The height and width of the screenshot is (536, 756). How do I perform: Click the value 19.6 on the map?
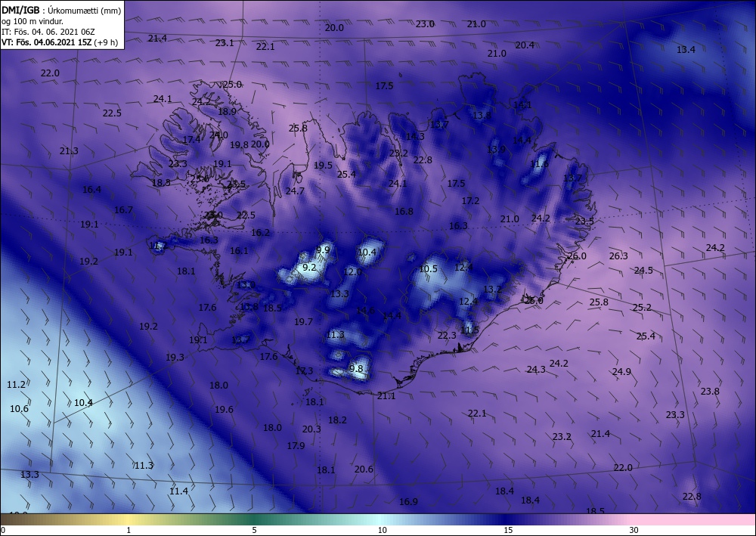point(224,409)
